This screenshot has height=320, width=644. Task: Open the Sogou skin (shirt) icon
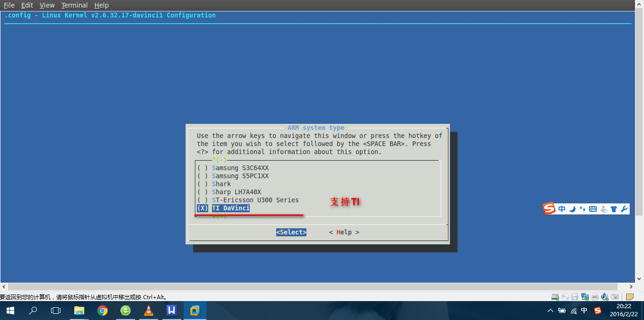pos(614,209)
